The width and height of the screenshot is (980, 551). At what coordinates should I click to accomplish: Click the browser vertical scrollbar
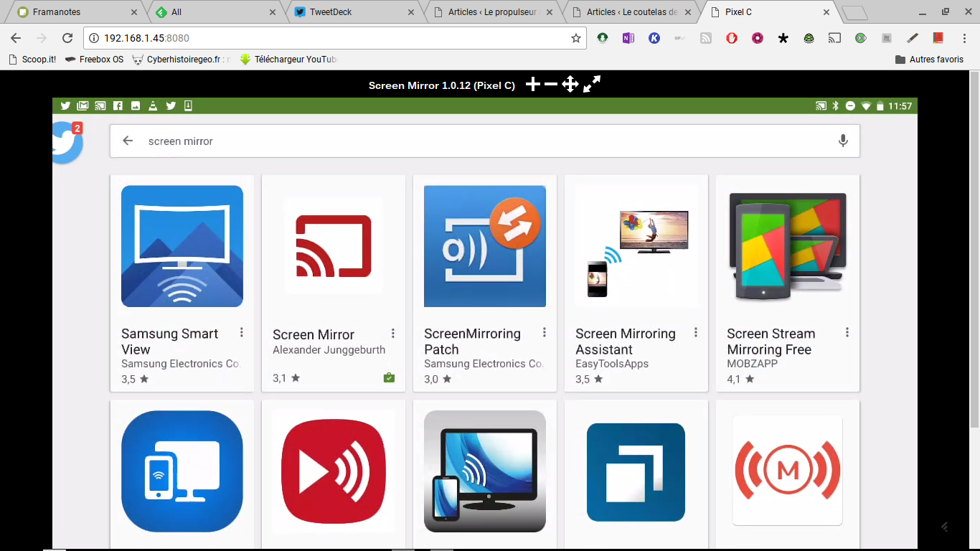[x=974, y=251]
